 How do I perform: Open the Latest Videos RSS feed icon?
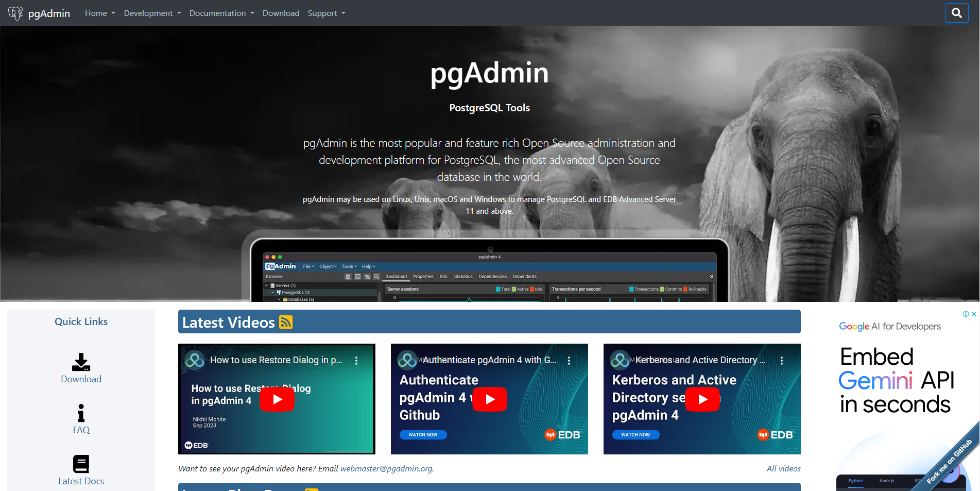(286, 322)
